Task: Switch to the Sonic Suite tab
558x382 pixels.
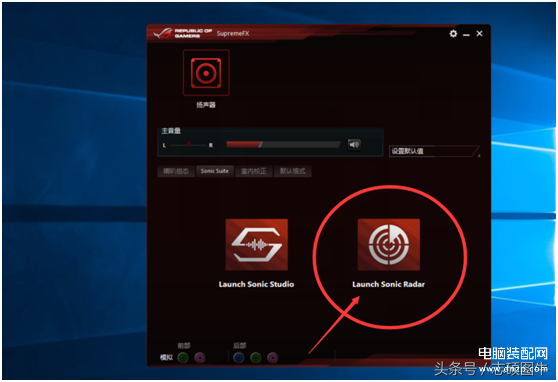Action: (215, 171)
